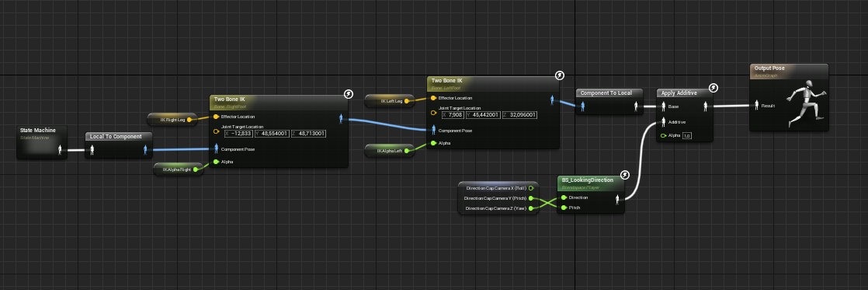Click fast-path lightning icon on LeftFoot Two Bone IK
The image size is (868, 290).
pyautogui.click(x=560, y=75)
